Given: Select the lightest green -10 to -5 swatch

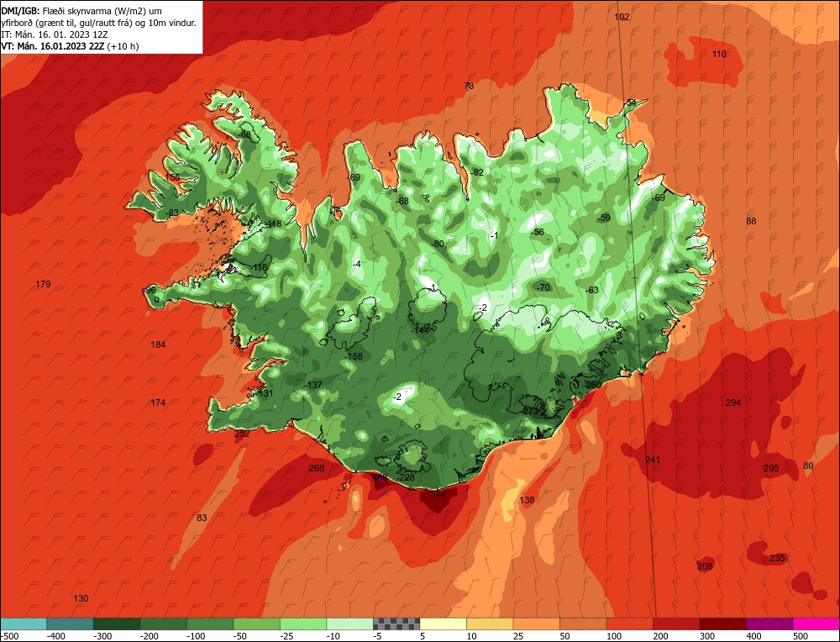Looking at the screenshot, I should click(x=349, y=624).
